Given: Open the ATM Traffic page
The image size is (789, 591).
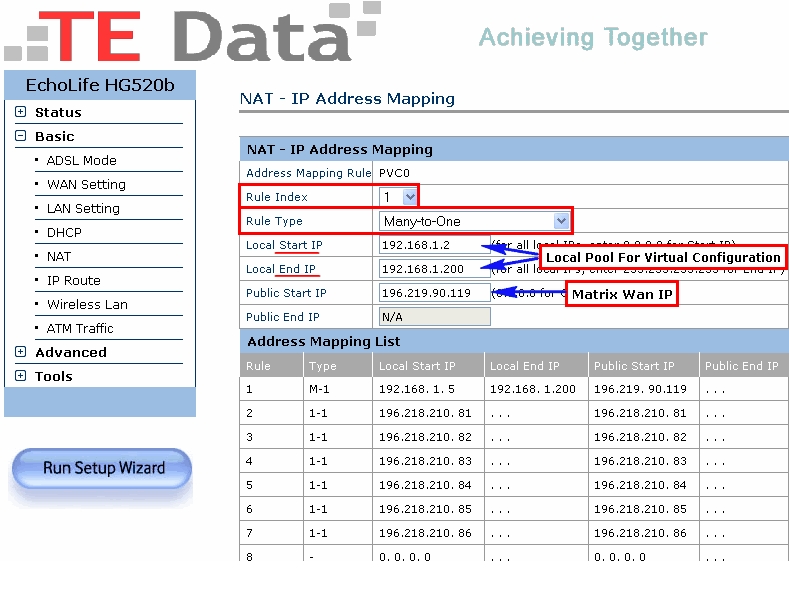Looking at the screenshot, I should pyautogui.click(x=80, y=328).
